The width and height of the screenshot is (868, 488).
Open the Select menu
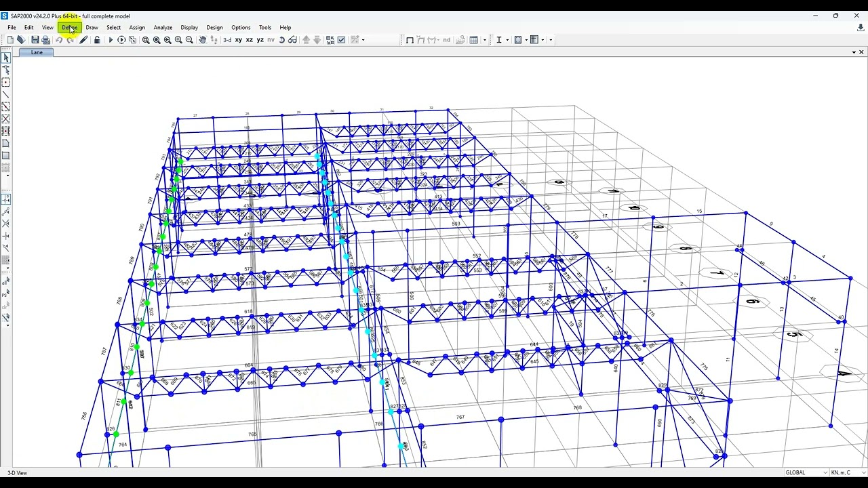tap(113, 28)
